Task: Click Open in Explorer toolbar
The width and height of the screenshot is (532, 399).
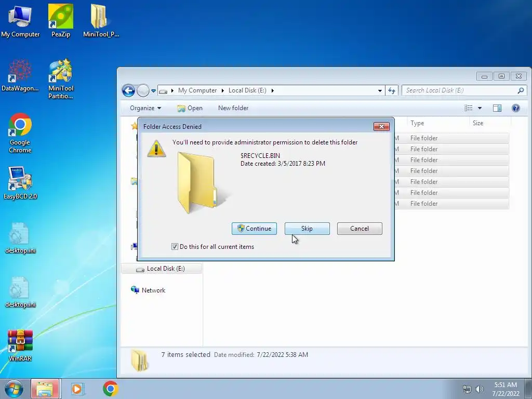Action: coord(190,108)
